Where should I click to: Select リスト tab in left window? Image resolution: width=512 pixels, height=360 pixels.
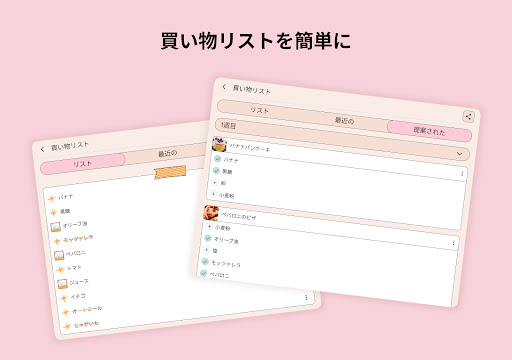click(x=82, y=164)
